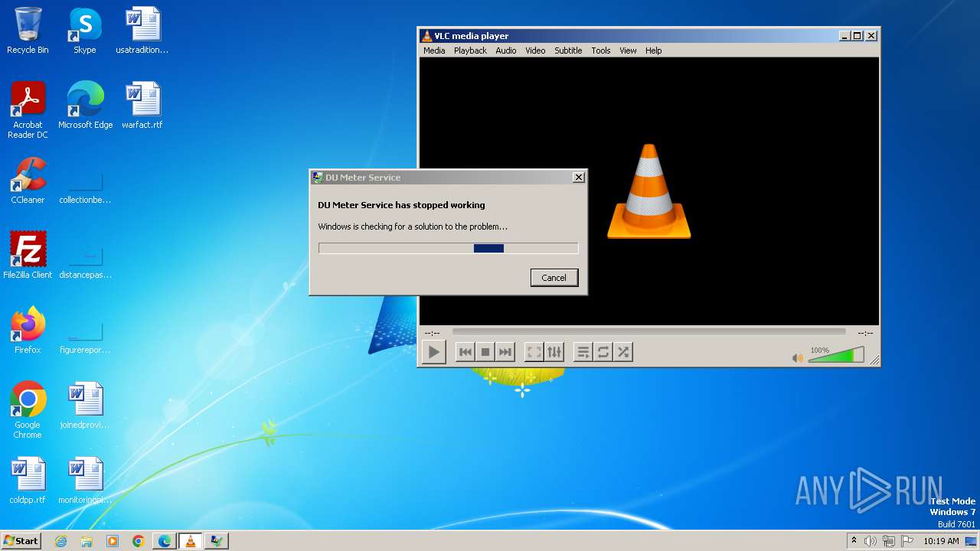Viewport: 980px width, 551px height.
Task: Maximize the VLC media player window
Action: pos(857,36)
